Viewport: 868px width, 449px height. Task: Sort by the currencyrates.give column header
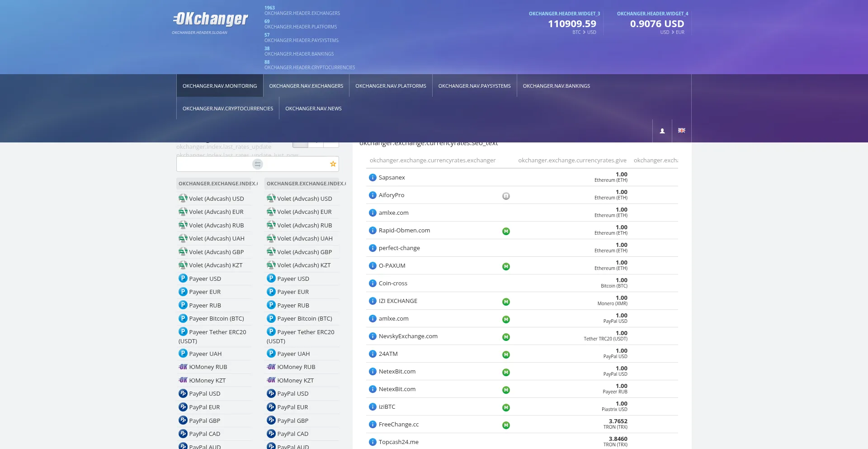(x=572, y=161)
